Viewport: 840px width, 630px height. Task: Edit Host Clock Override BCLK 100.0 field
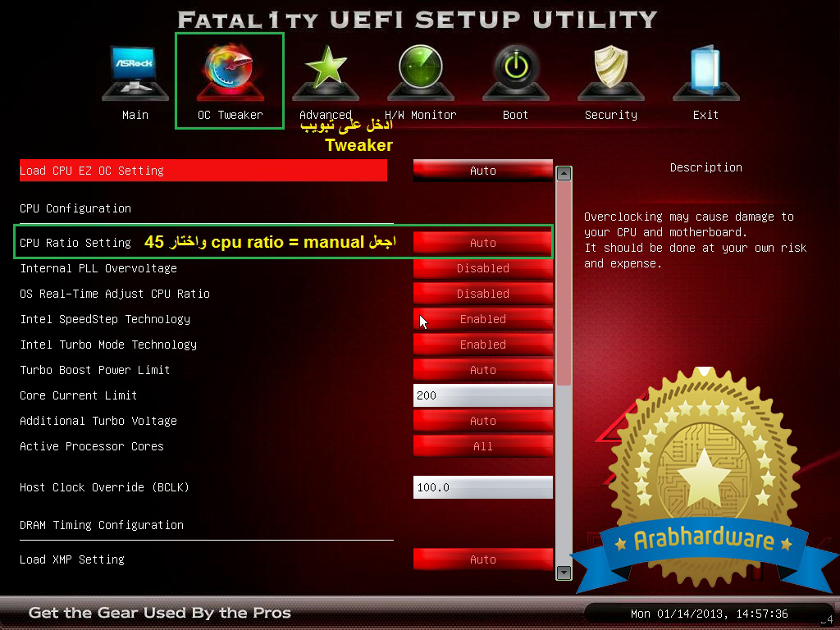pos(482,487)
